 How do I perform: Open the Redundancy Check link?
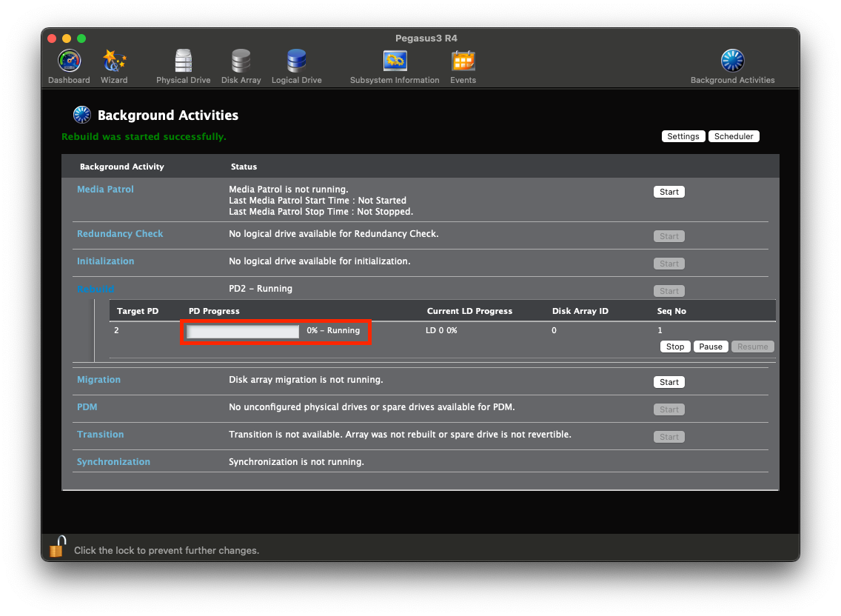click(120, 233)
